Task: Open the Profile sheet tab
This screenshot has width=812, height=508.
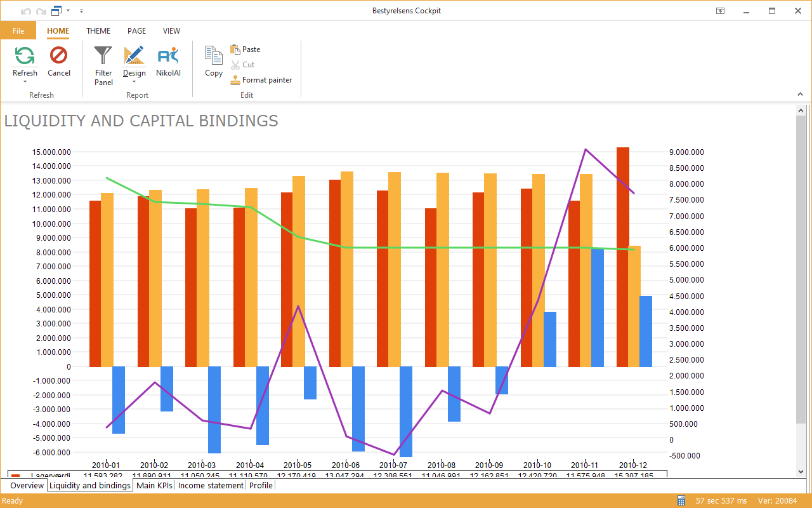Action: 261,485
